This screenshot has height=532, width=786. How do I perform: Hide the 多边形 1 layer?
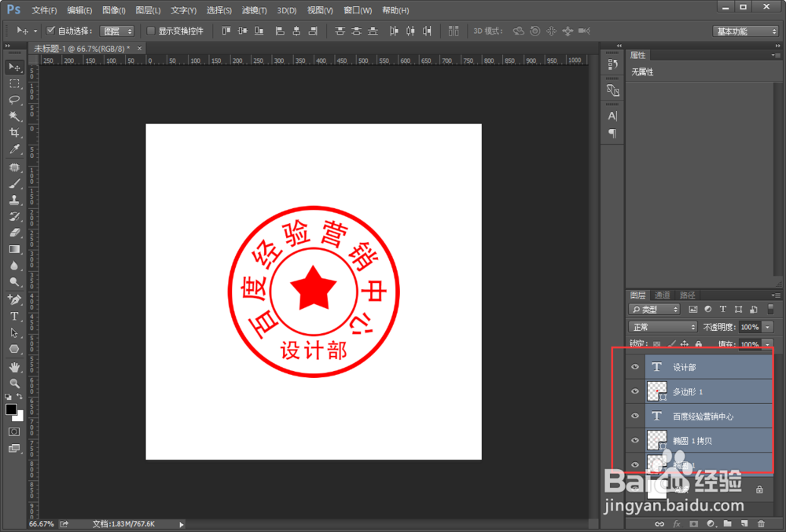635,391
